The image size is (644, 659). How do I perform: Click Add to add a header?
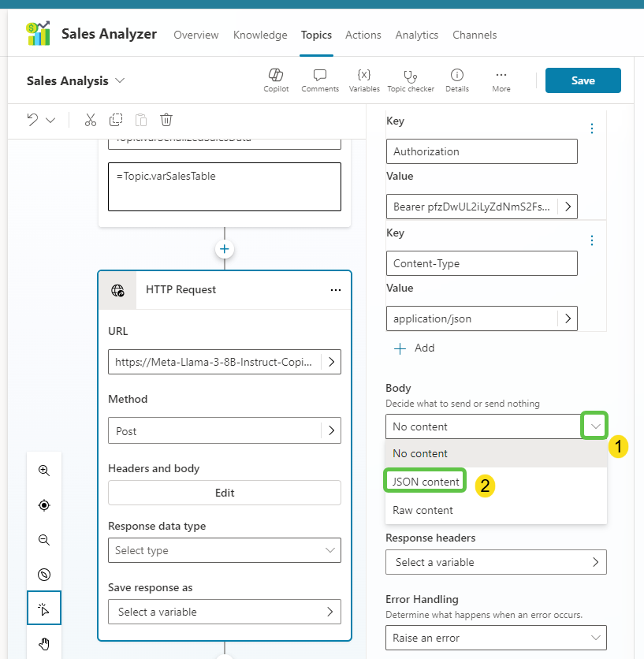(415, 348)
